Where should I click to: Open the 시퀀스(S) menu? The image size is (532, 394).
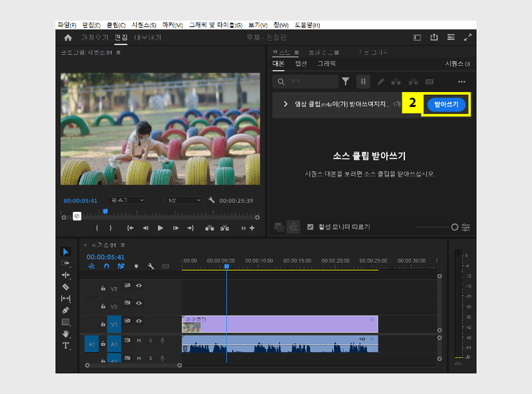coord(143,25)
